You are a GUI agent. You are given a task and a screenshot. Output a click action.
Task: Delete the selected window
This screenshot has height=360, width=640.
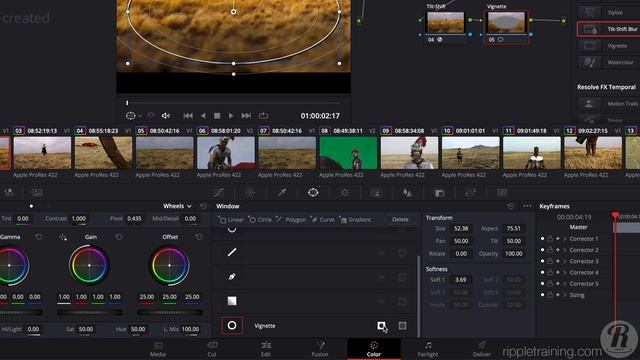[x=400, y=220]
